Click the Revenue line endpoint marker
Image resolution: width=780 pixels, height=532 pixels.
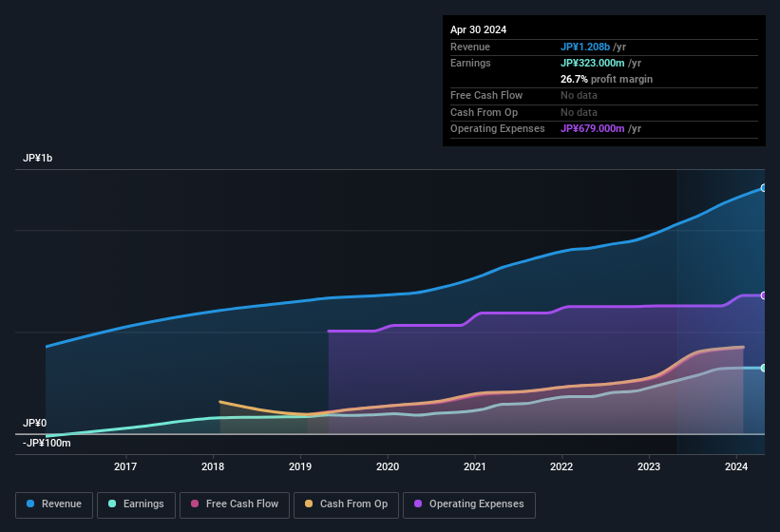pyautogui.click(x=763, y=188)
